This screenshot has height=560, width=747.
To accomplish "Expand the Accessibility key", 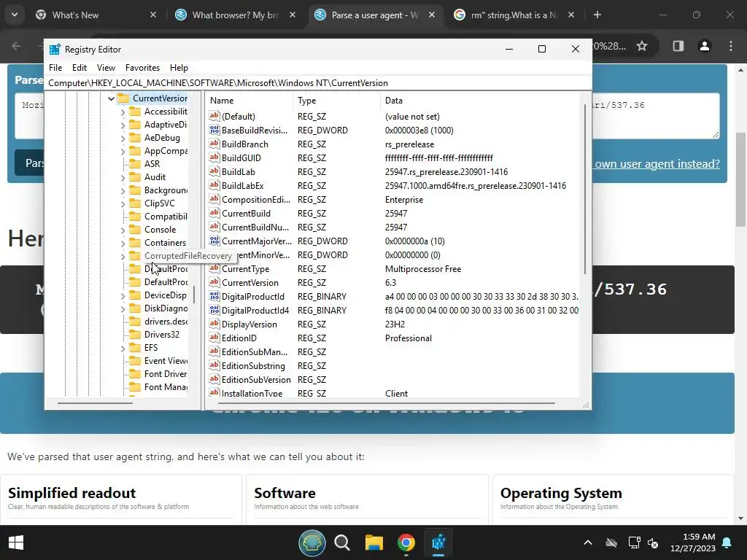I will [123, 112].
